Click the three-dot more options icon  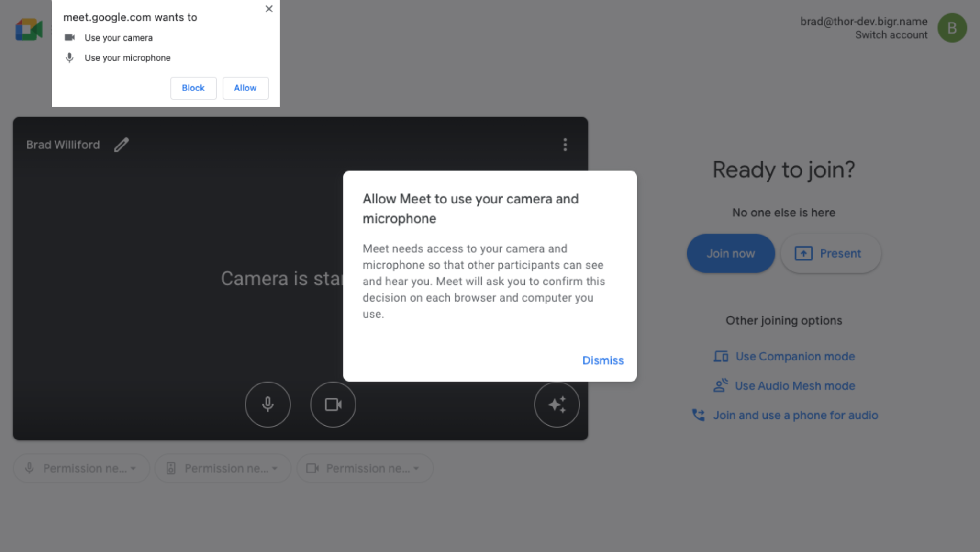(x=566, y=145)
